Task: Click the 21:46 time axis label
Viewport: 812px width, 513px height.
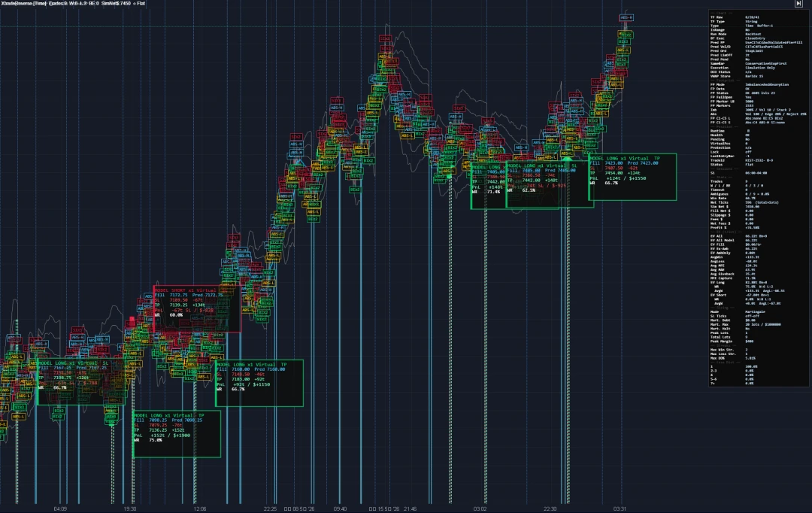Action: (410, 508)
